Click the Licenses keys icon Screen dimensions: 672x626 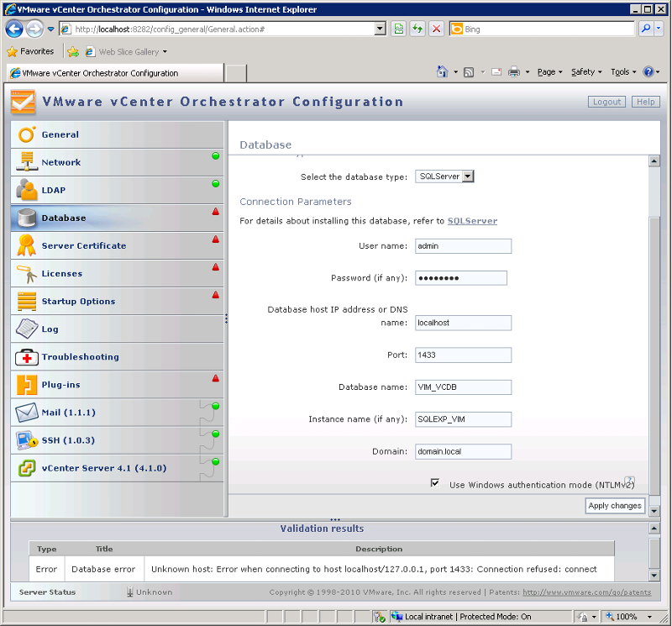(27, 274)
